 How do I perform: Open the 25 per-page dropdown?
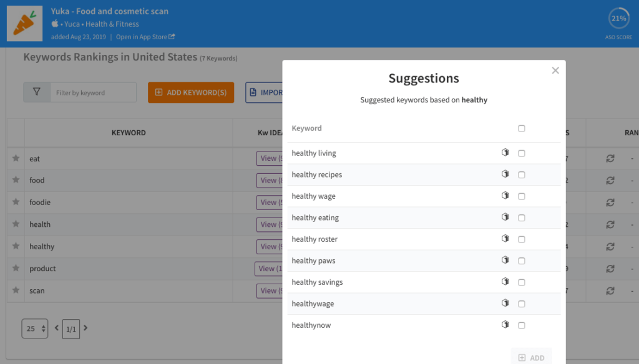click(36, 328)
